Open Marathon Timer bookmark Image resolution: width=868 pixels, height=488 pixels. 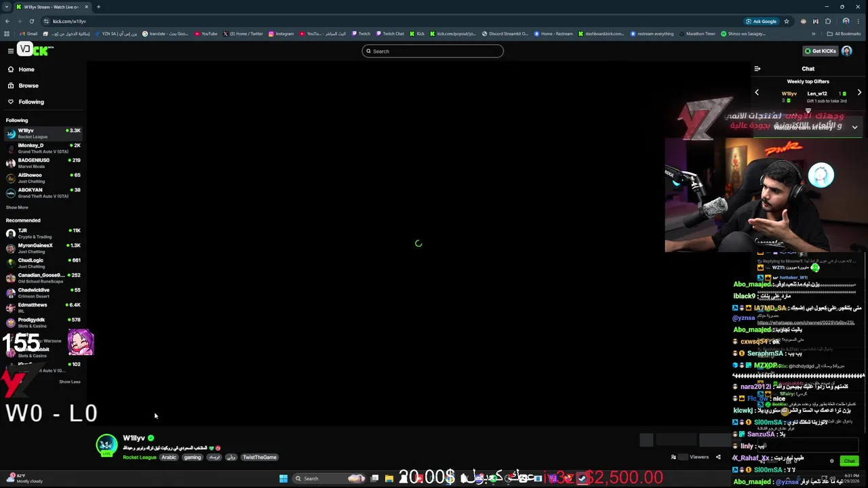point(697,34)
